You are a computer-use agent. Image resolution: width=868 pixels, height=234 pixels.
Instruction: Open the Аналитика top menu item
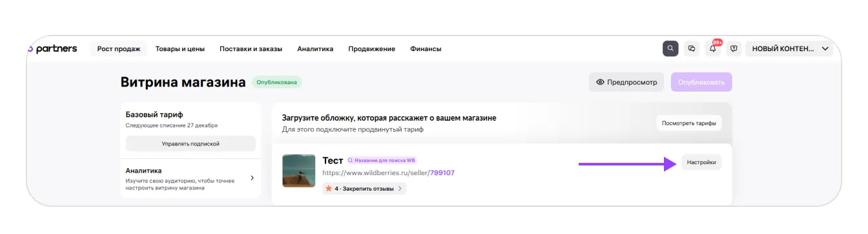(x=315, y=48)
